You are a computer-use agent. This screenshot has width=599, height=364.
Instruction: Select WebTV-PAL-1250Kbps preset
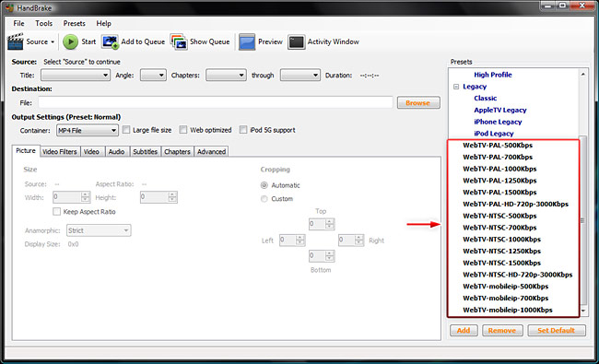499,181
